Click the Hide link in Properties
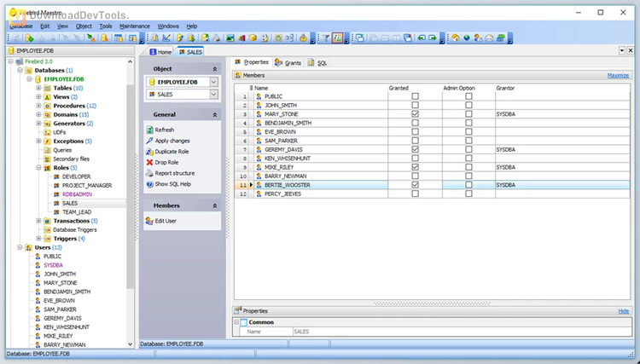 click(623, 311)
